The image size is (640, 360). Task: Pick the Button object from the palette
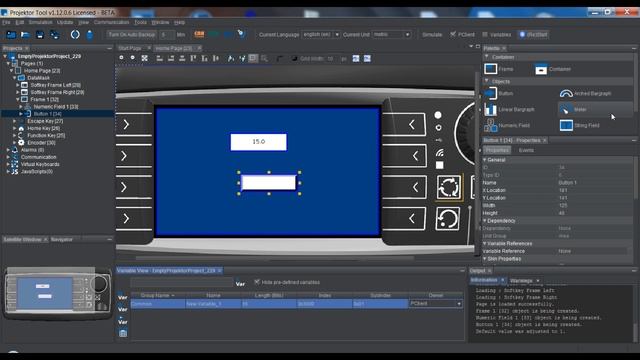click(498, 93)
